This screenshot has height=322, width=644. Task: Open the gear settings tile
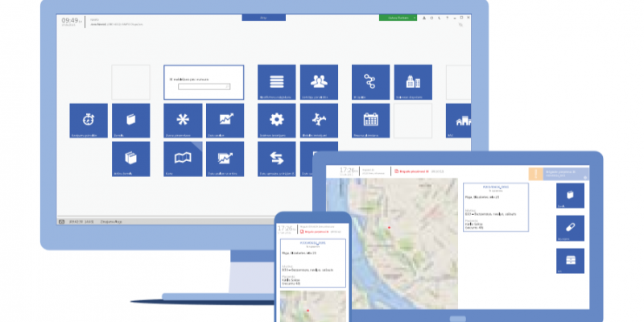pos(277,121)
